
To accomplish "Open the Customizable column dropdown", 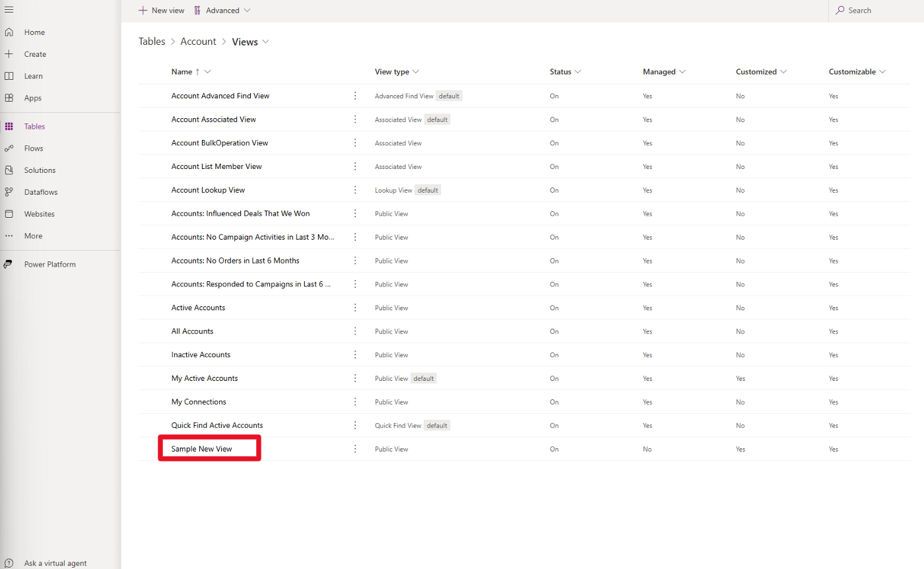I will point(882,72).
